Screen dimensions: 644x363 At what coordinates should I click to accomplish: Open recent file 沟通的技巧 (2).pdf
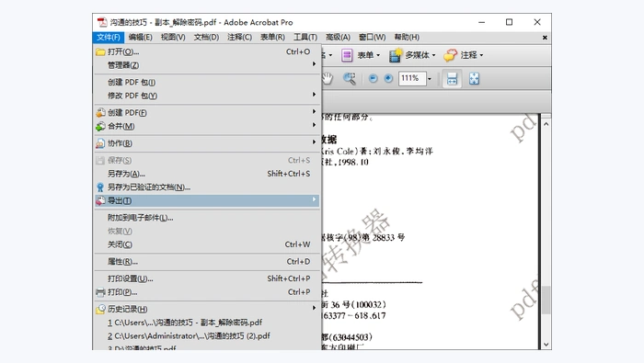pyautogui.click(x=207, y=336)
